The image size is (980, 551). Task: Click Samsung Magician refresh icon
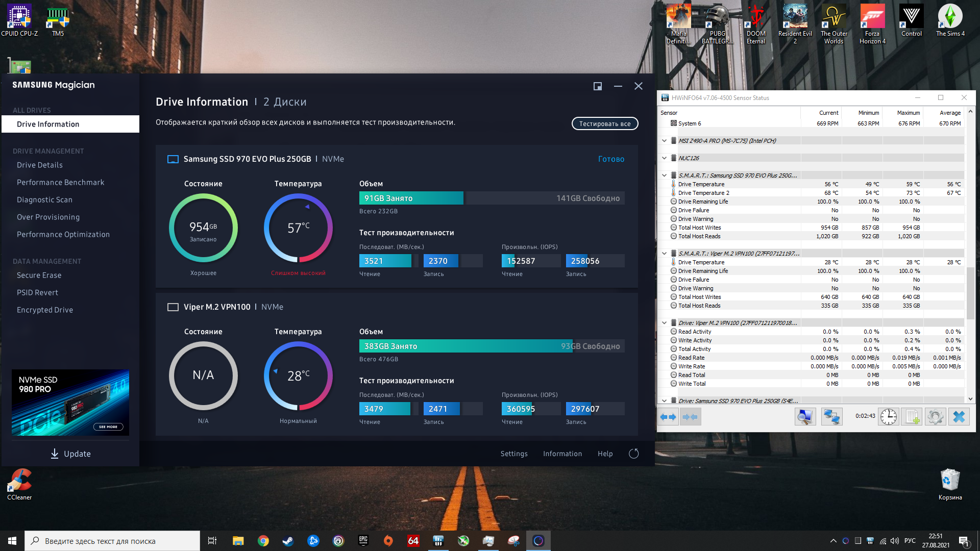633,454
